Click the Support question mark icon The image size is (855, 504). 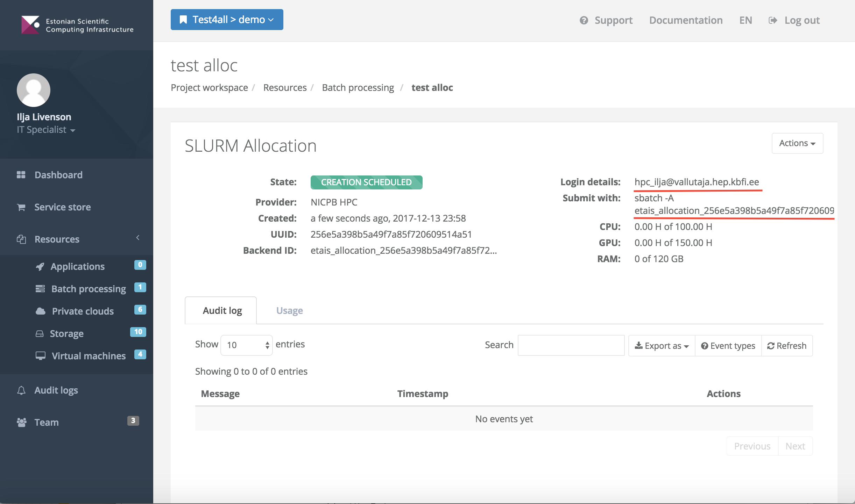(584, 20)
